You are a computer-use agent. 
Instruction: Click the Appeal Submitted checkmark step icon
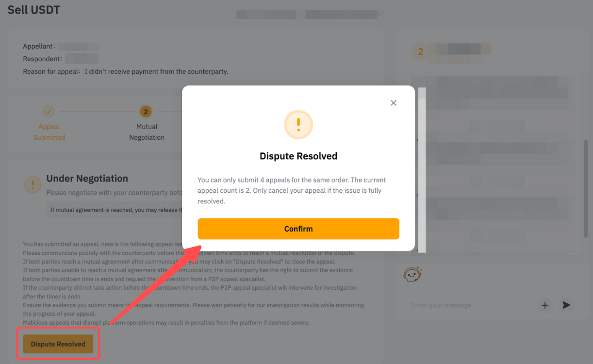coord(48,112)
